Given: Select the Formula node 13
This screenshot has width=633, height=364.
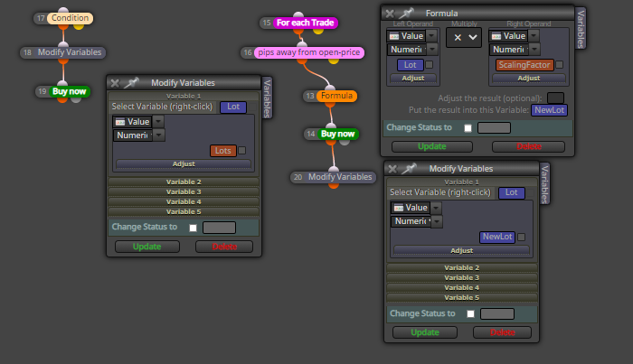Looking at the screenshot, I should pos(336,96).
